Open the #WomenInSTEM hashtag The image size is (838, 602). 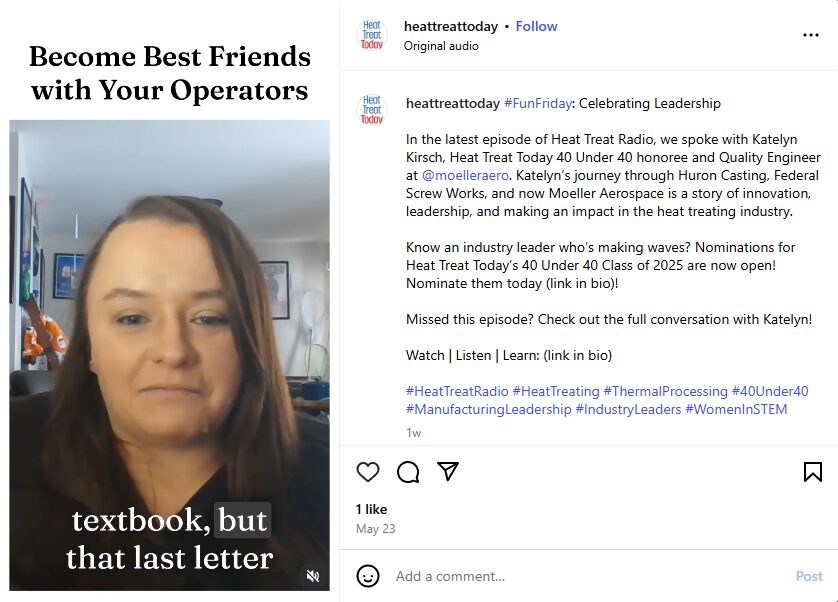[736, 410]
